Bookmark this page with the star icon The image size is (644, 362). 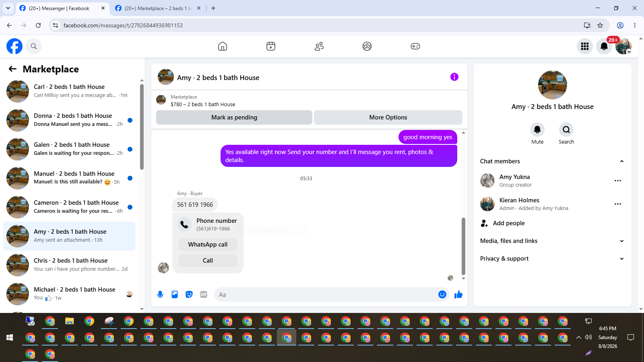point(600,25)
